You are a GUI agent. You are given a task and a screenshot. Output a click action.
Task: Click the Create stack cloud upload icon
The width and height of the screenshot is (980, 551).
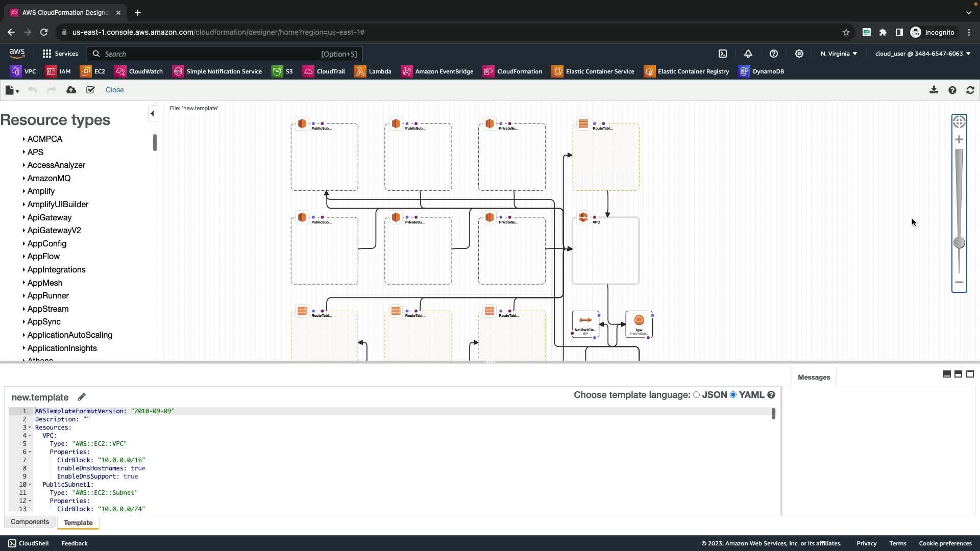coord(71,90)
